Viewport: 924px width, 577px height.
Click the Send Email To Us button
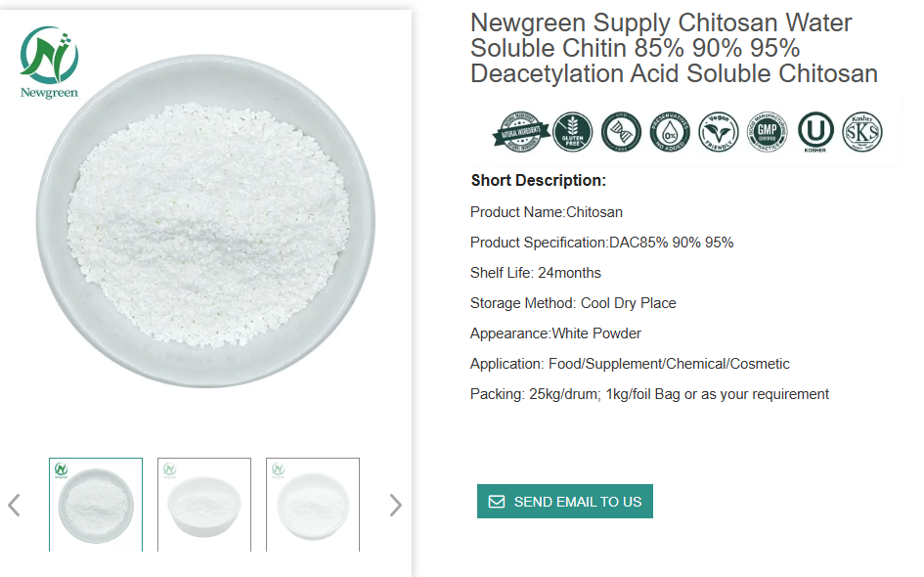pos(565,502)
